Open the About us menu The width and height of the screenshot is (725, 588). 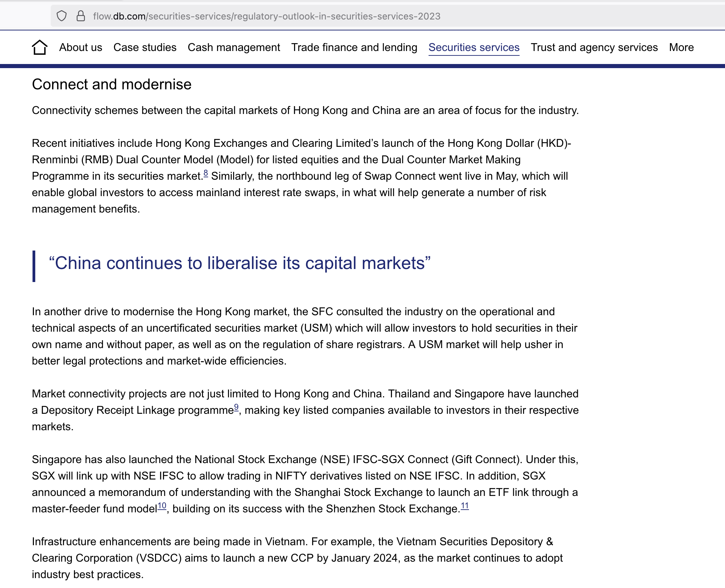point(80,47)
